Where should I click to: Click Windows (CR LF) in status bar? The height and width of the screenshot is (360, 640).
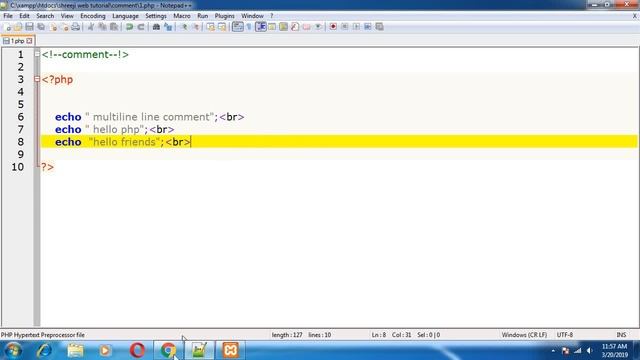[524, 335]
